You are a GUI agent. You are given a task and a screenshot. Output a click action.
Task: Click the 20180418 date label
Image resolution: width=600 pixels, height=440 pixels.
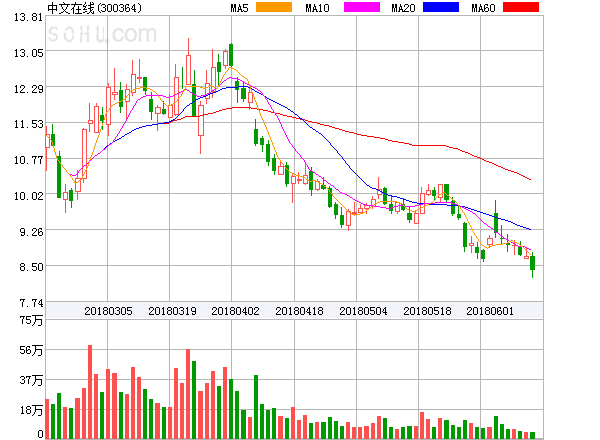click(x=299, y=311)
